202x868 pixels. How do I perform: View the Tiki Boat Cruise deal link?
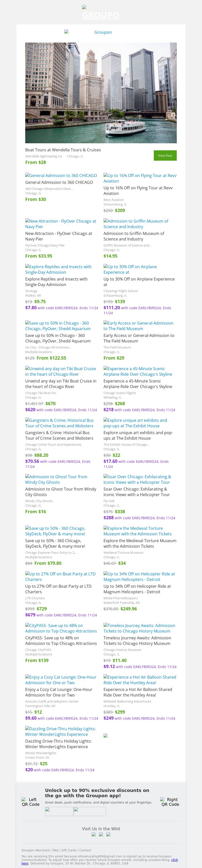coord(60,371)
